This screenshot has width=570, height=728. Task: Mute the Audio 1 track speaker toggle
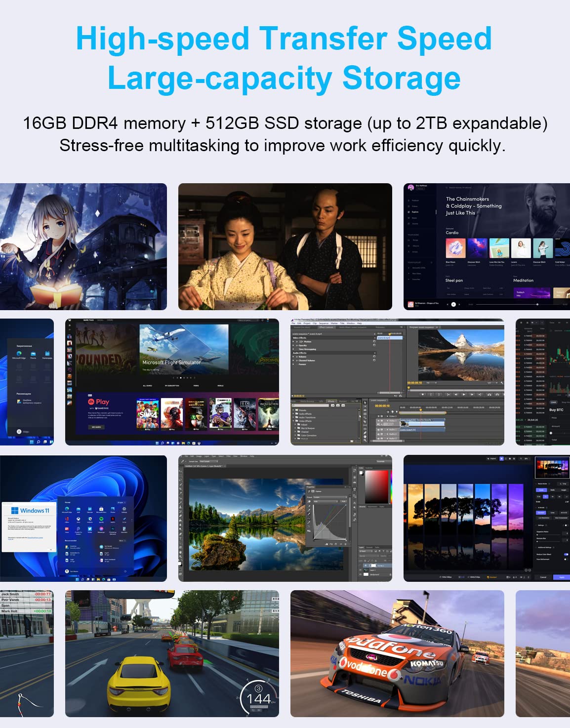(379, 430)
